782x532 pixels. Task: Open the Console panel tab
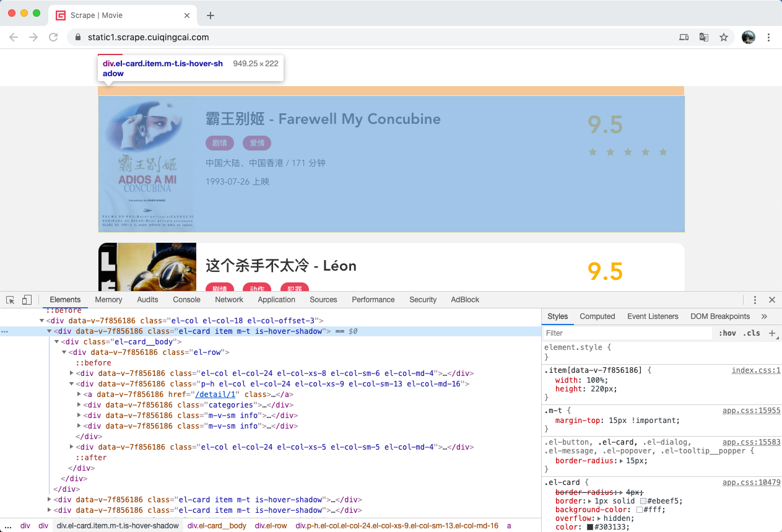click(186, 300)
